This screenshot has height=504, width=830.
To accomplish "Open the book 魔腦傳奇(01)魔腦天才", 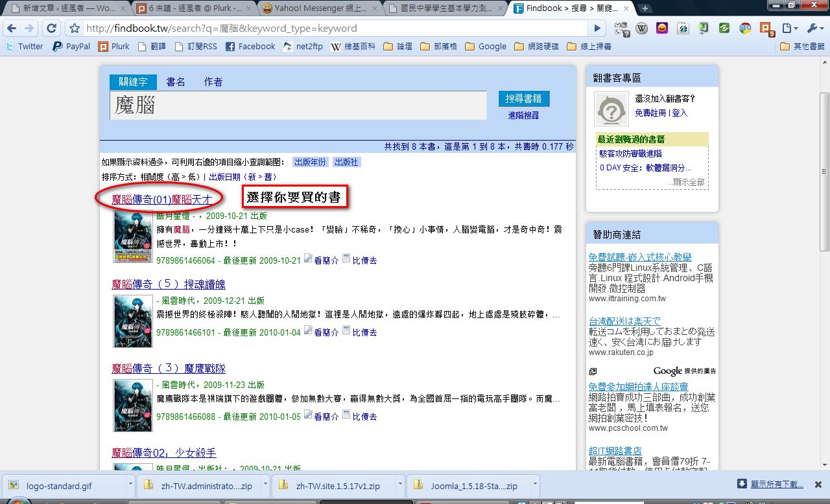I will coord(162,200).
